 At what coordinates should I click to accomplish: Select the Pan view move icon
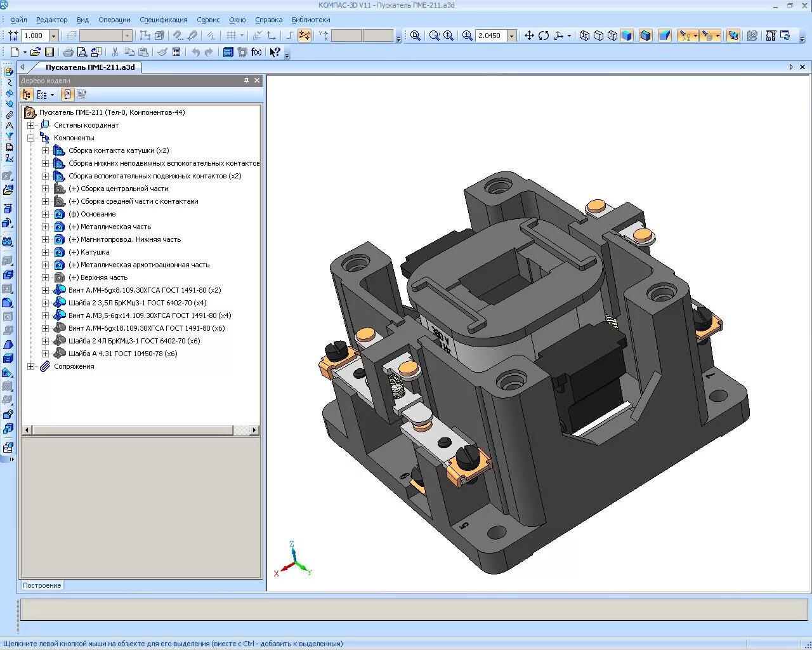tap(529, 36)
